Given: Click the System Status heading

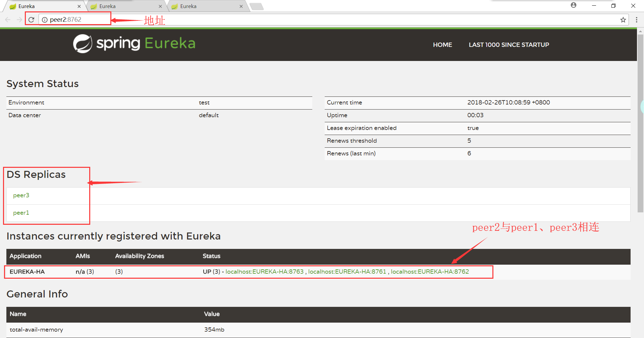Looking at the screenshot, I should click(x=43, y=84).
